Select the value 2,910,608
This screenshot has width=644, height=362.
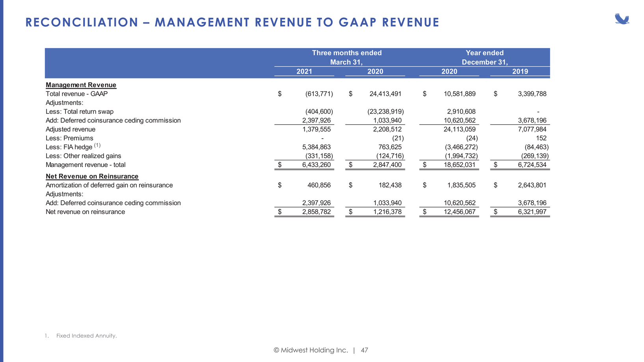461,111
